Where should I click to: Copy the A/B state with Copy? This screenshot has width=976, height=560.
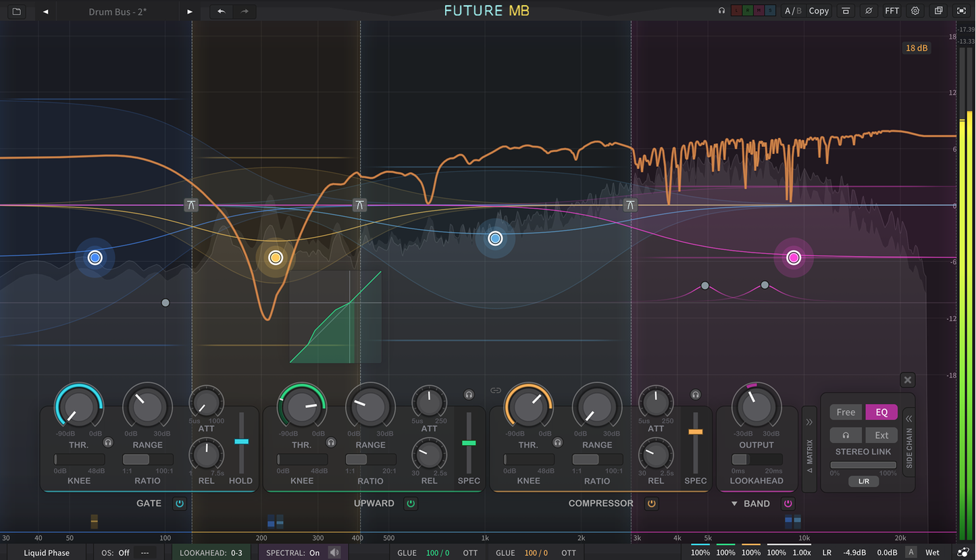(x=819, y=11)
